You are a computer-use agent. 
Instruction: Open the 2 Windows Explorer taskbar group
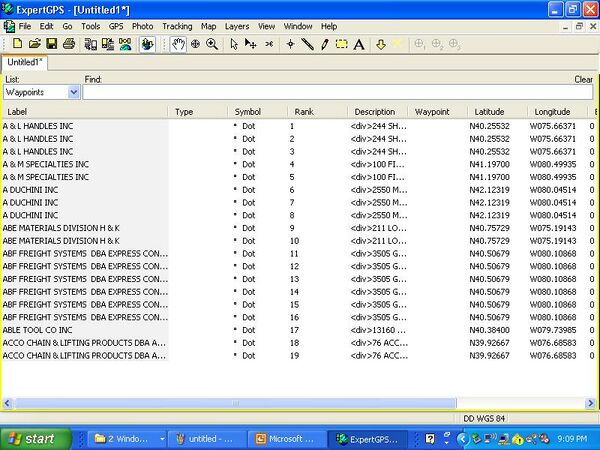(128, 439)
